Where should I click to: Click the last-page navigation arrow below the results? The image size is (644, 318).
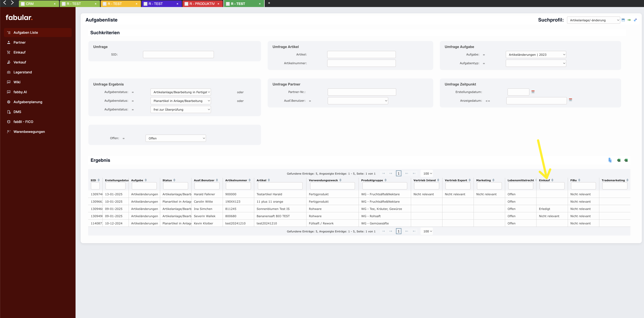[414, 231]
